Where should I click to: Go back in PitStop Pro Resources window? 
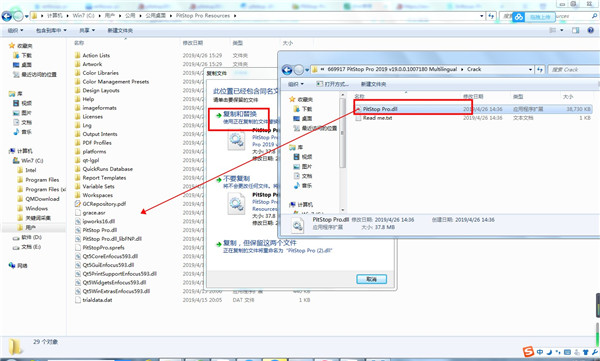click(7, 16)
